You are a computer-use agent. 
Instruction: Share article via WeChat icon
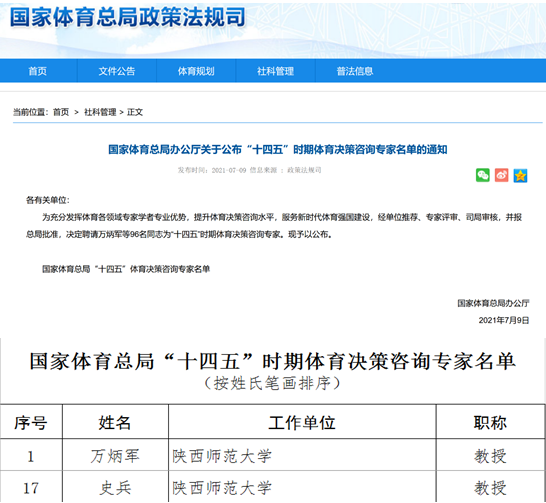483,175
